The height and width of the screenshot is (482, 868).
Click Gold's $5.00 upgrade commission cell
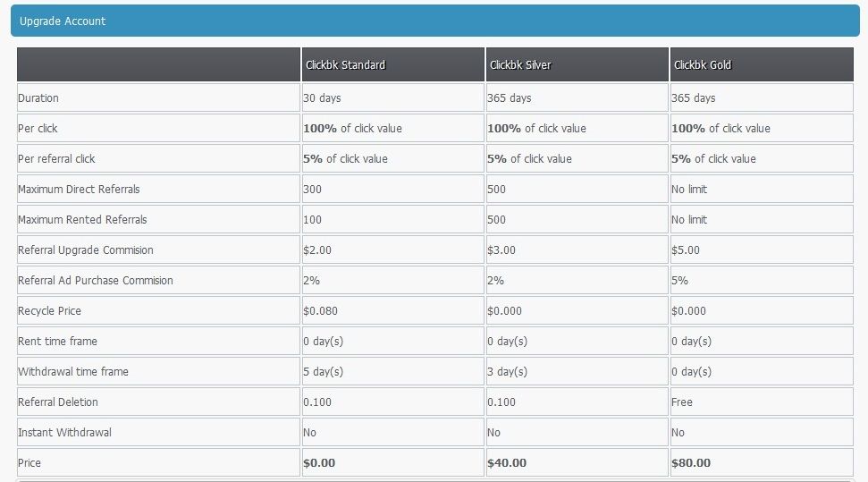pos(762,249)
